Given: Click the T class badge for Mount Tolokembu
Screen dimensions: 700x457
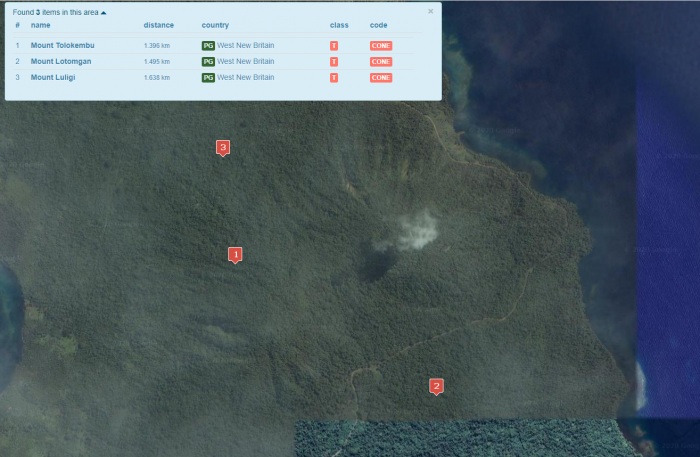Looking at the screenshot, I should tap(334, 46).
